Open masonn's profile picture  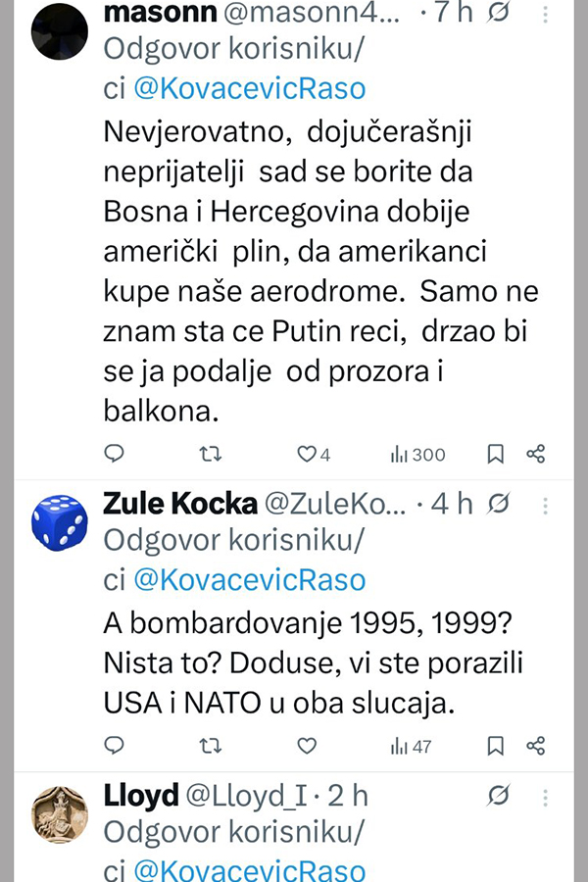click(x=61, y=31)
